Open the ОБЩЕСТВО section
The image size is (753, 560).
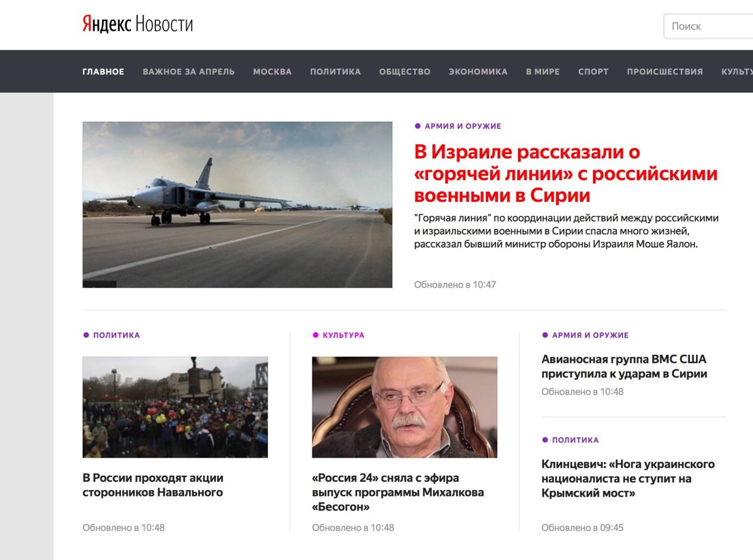(405, 72)
